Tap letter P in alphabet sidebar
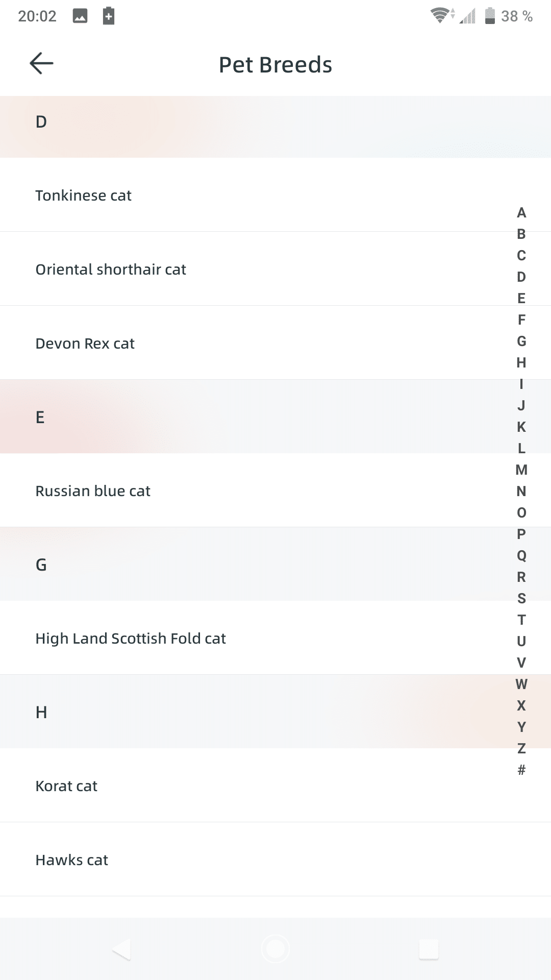 click(x=521, y=534)
